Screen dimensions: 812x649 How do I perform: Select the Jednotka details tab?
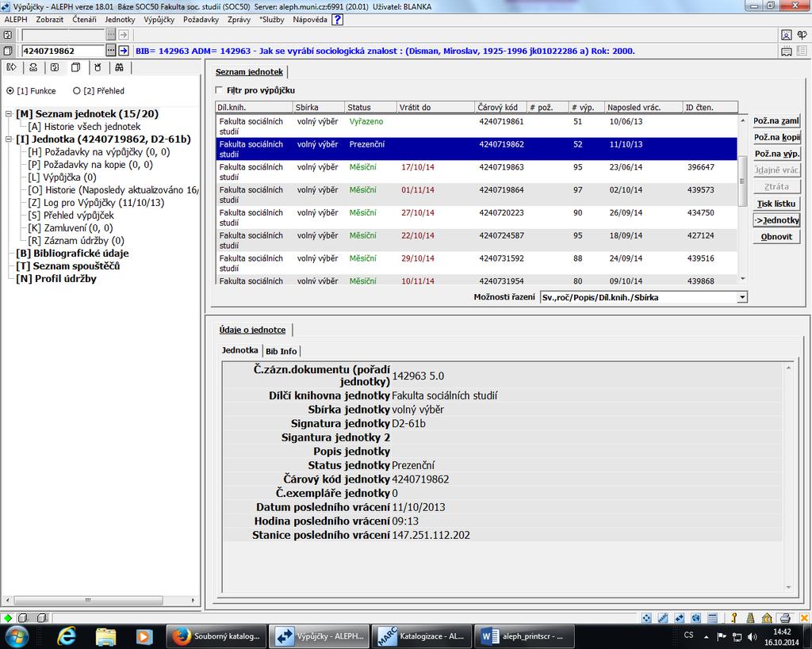[239, 350]
